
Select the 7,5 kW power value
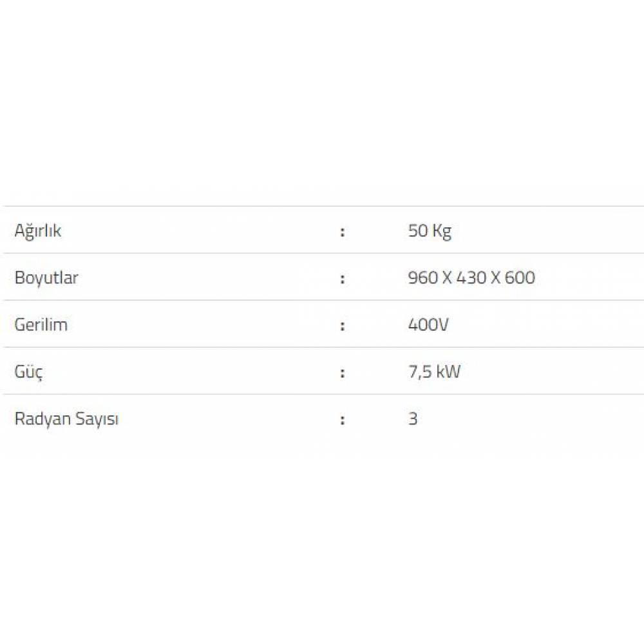click(434, 372)
